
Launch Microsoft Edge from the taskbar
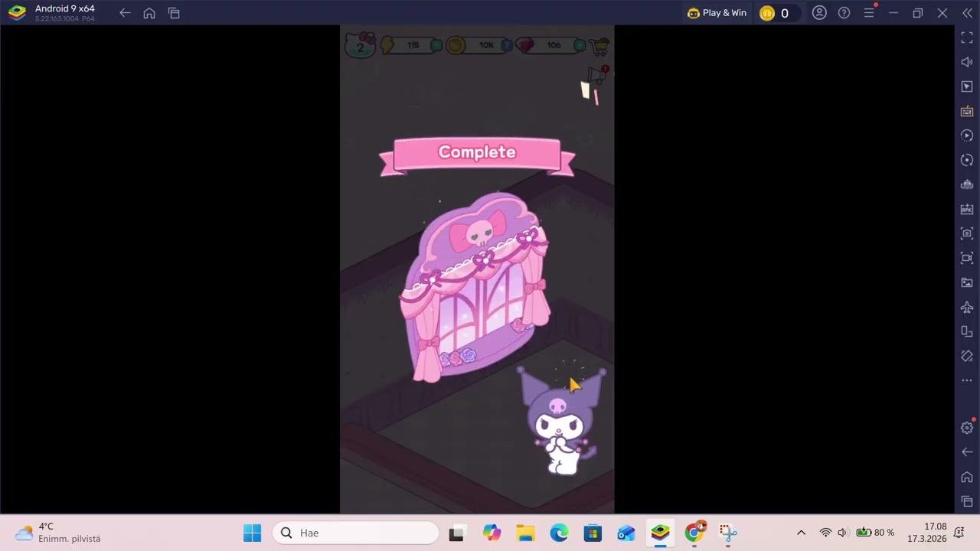pyautogui.click(x=559, y=533)
